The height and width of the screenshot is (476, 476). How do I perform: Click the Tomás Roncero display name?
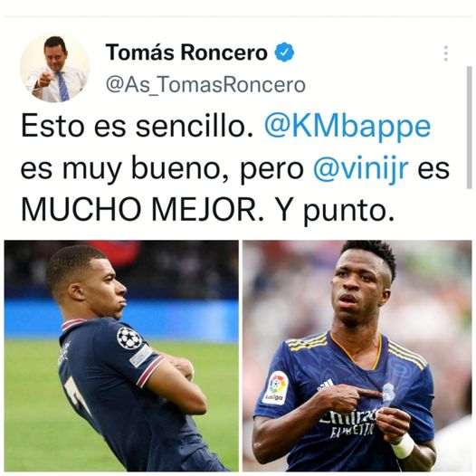(186, 52)
